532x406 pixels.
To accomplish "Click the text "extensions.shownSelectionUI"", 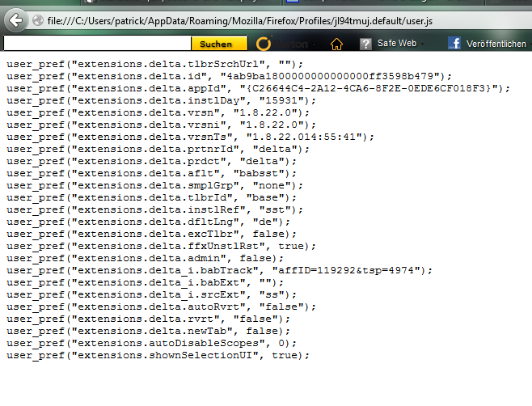I will pyautogui.click(x=165, y=355).
